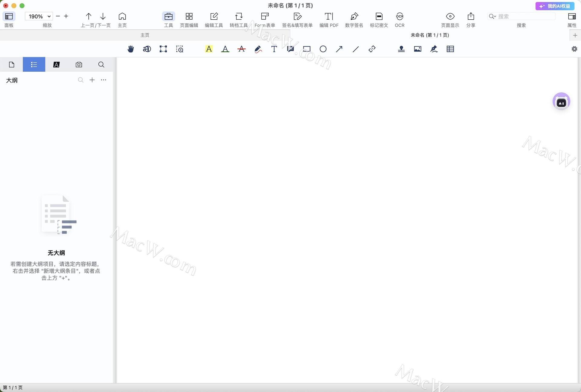The height and width of the screenshot is (392, 581).
Task: Toggle the 属性 properties panel
Action: 572,16
